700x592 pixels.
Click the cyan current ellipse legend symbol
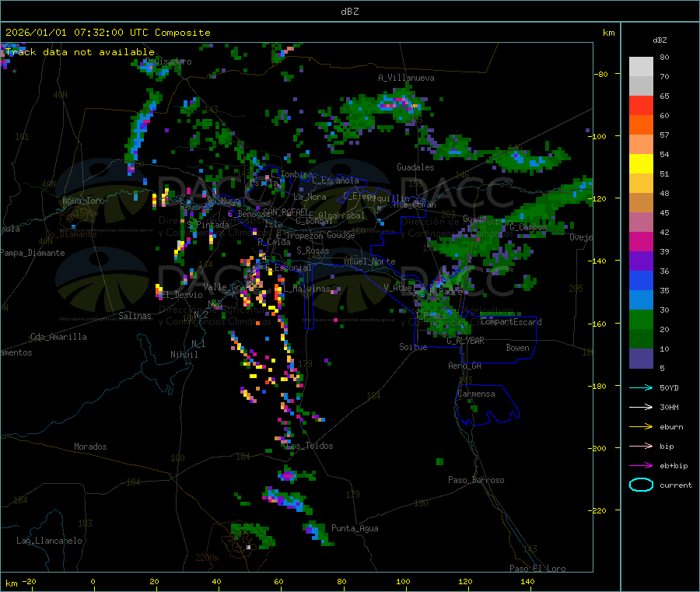(641, 485)
